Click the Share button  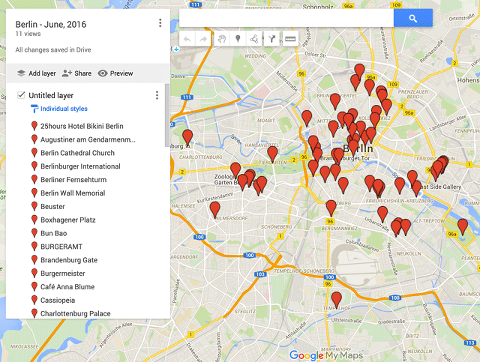[x=77, y=73]
